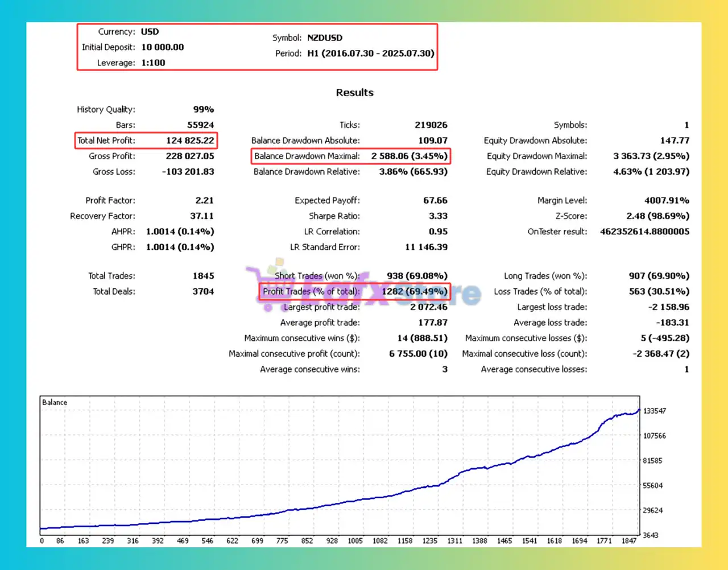728x570 pixels.
Task: Click the Results heading
Action: (354, 93)
